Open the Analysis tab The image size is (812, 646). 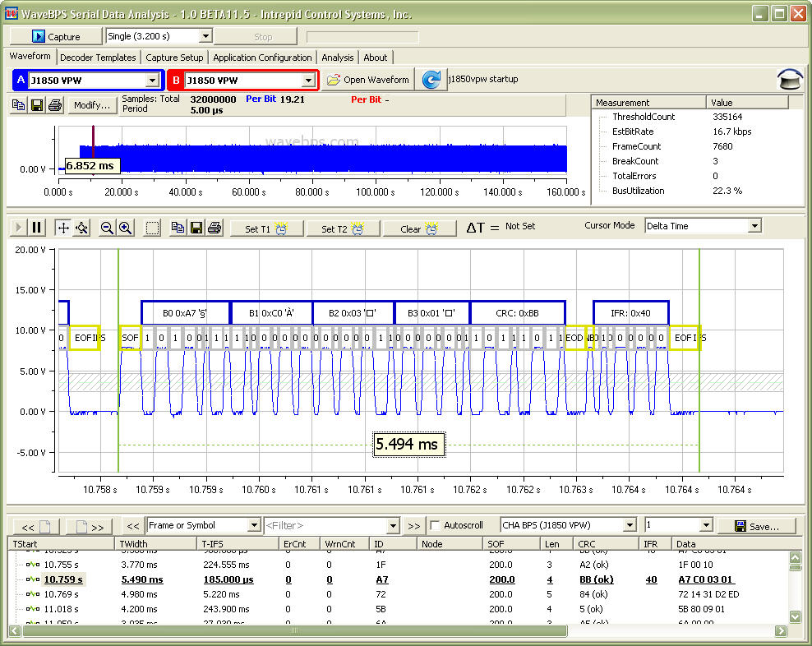click(337, 58)
